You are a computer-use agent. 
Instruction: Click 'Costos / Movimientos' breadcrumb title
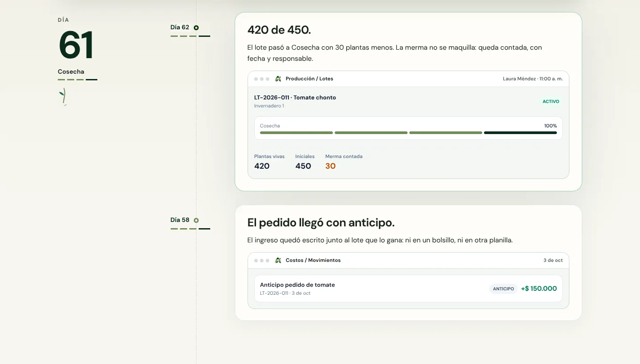(313, 260)
